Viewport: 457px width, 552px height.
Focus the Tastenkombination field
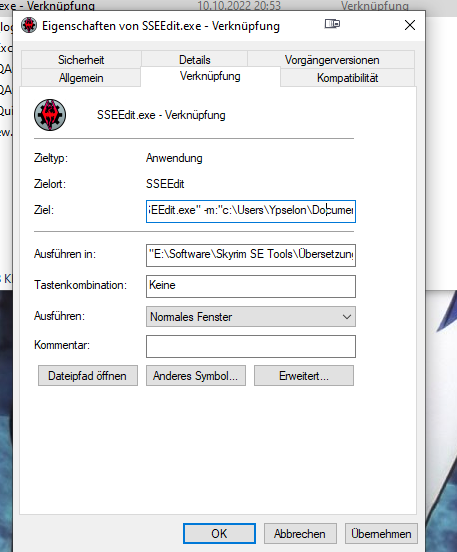(251, 286)
